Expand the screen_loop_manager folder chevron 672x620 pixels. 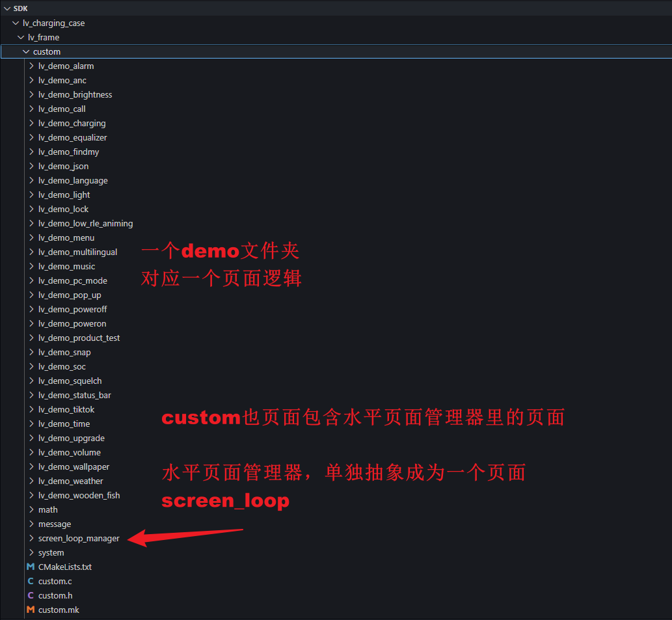pos(31,538)
